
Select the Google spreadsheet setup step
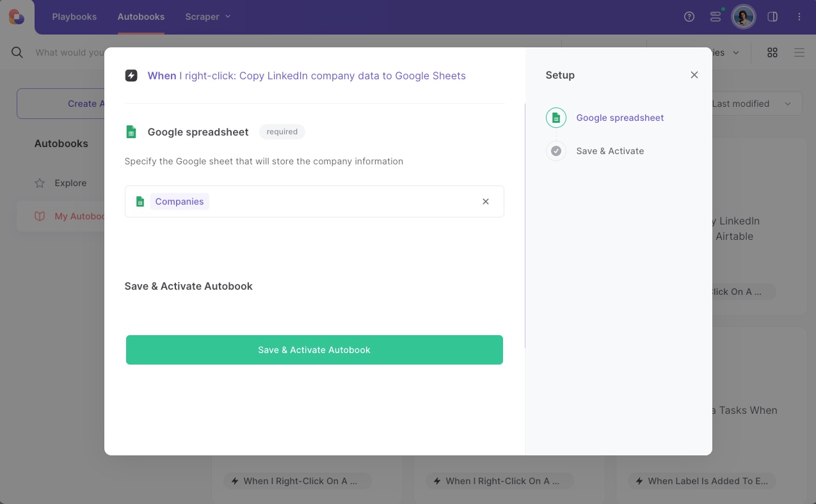pyautogui.click(x=620, y=118)
